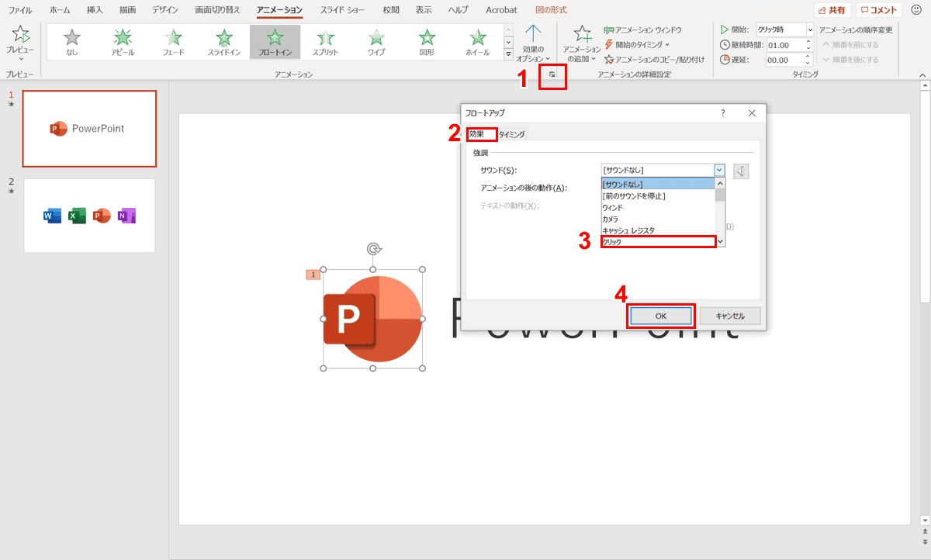The height and width of the screenshot is (560, 931).
Task: Choose カメラ sound in the list
Action: 658,219
